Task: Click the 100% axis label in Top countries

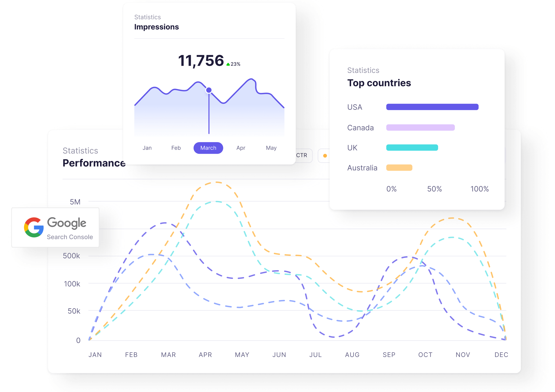Action: tap(480, 189)
